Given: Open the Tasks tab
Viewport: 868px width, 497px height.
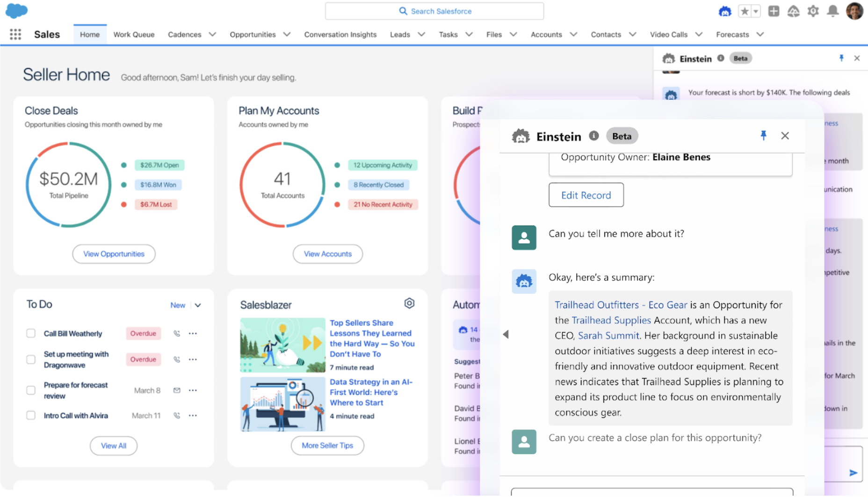Looking at the screenshot, I should pos(448,34).
